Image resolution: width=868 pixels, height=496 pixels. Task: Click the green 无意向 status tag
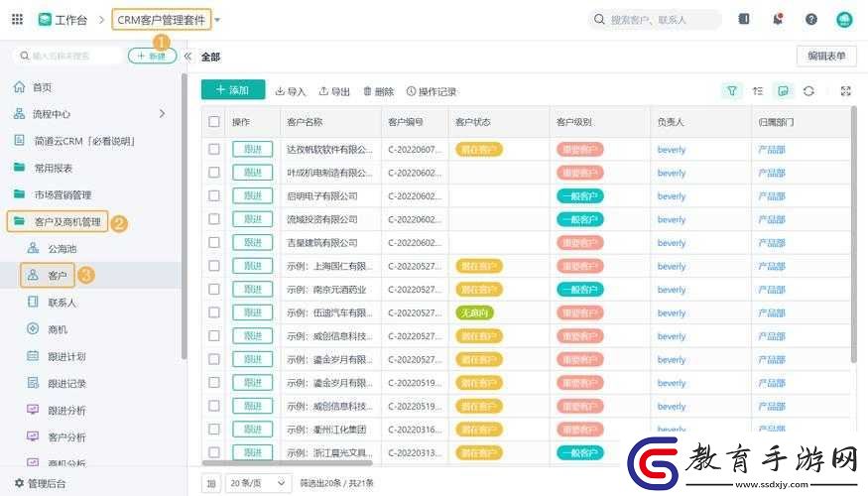click(474, 312)
